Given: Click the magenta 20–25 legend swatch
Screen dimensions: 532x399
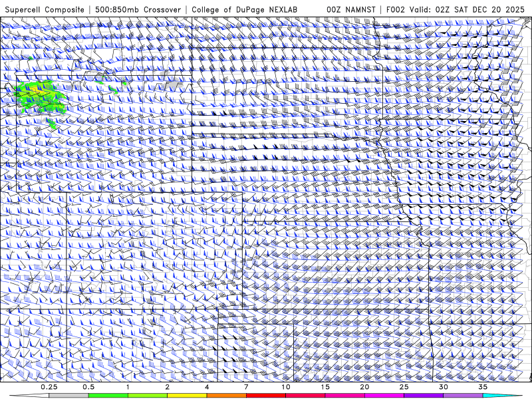Looking at the screenshot, I should [384, 396].
